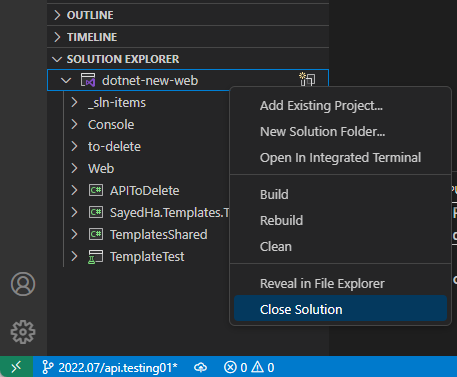Screen dimensions: 457x377
Task: Open the Manage settings gear
Action: pos(23,332)
